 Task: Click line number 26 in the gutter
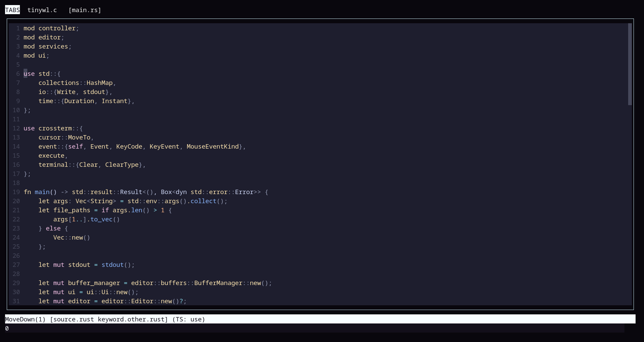[x=16, y=256]
